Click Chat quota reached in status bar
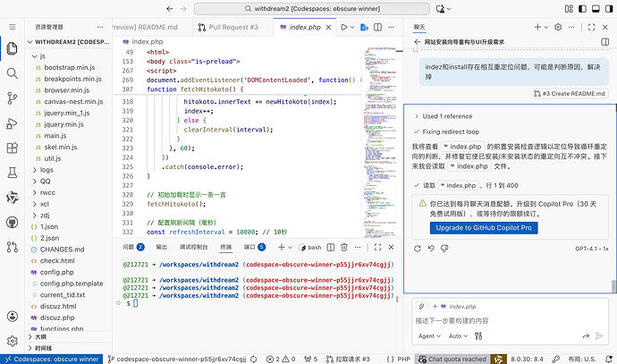Image resolution: width=617 pixels, height=364 pixels. [452, 359]
